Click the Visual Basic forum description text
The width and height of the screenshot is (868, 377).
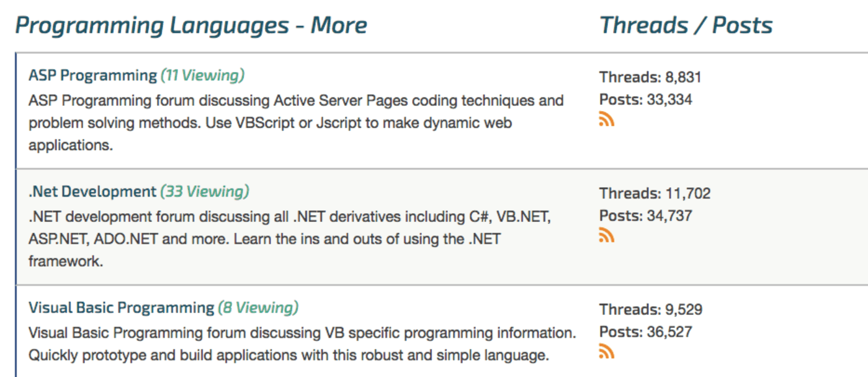click(x=302, y=344)
